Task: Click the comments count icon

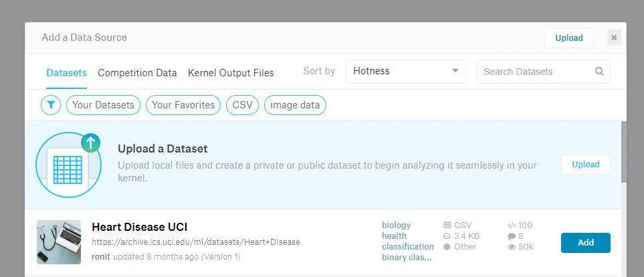Action: [x=512, y=236]
